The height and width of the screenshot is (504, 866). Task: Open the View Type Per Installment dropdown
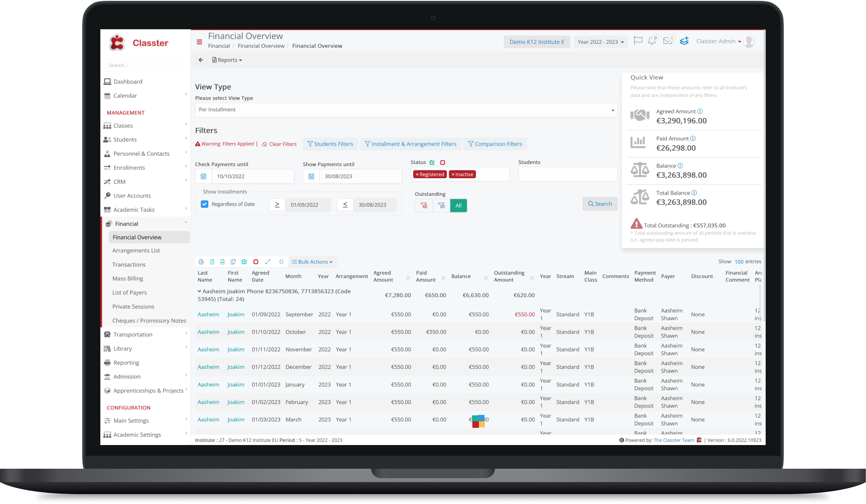coord(406,110)
